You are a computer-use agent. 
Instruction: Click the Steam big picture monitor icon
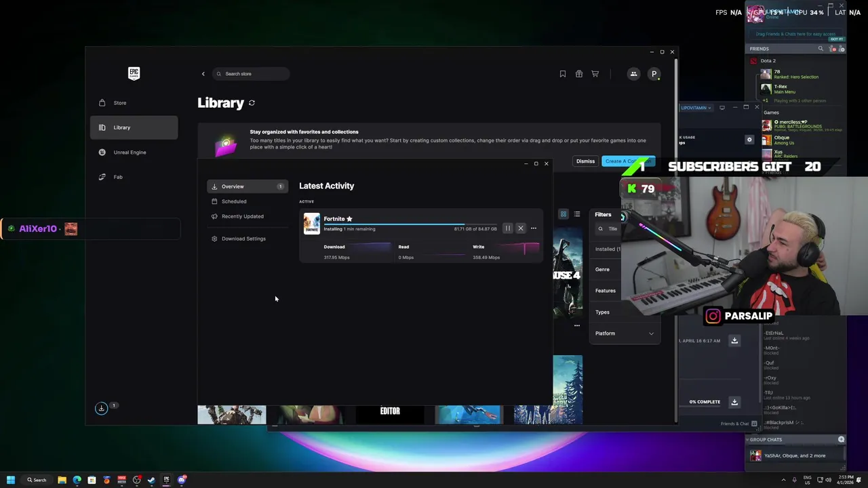tap(722, 107)
